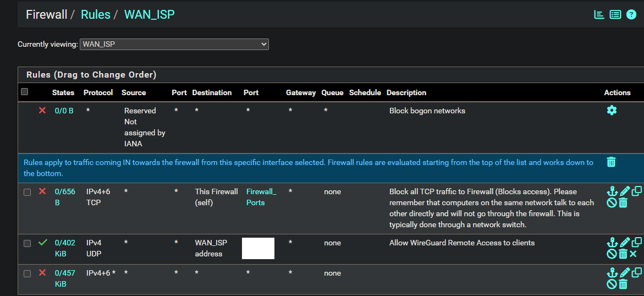
Task: Click red block icon of Firewall_Ports TCP rule
Action: click(x=42, y=191)
